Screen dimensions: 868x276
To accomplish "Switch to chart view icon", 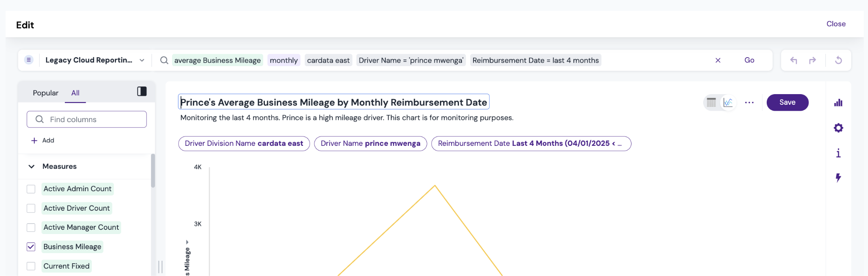I will 728,103.
